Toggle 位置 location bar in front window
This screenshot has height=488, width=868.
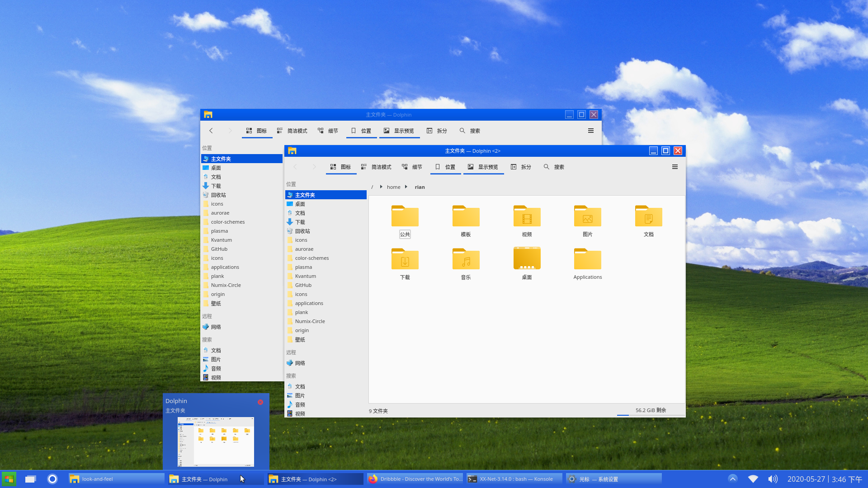tap(445, 167)
